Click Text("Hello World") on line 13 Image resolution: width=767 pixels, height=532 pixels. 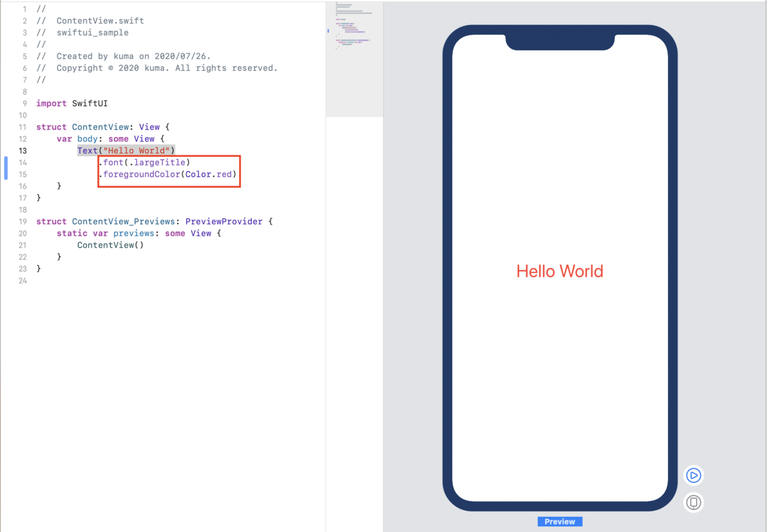tap(126, 151)
